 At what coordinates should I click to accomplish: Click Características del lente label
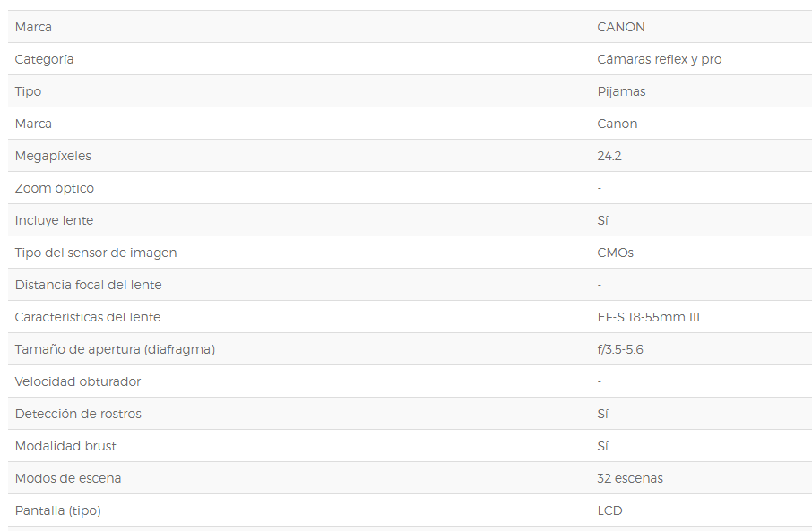point(88,317)
